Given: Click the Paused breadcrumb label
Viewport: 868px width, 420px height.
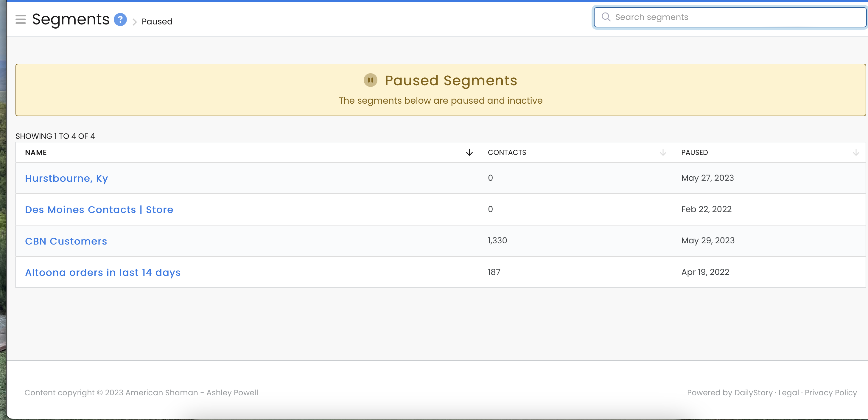Looking at the screenshot, I should [157, 21].
